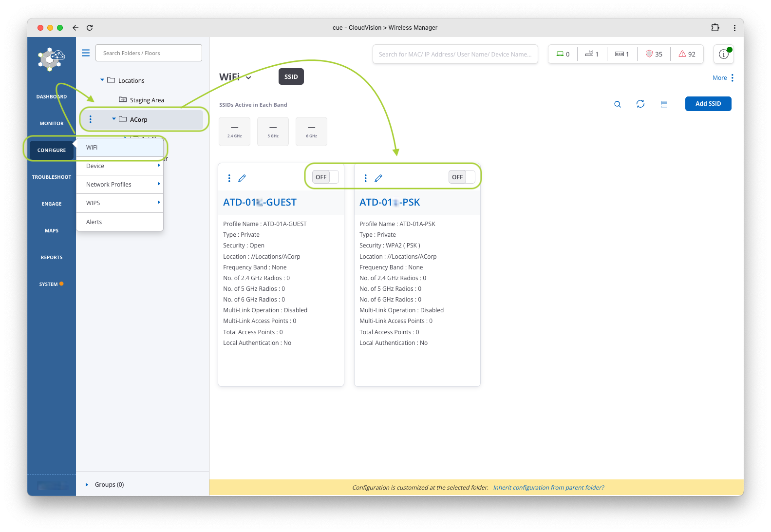Open the Network Profiles submenu
The width and height of the screenshot is (771, 532).
[x=119, y=185]
